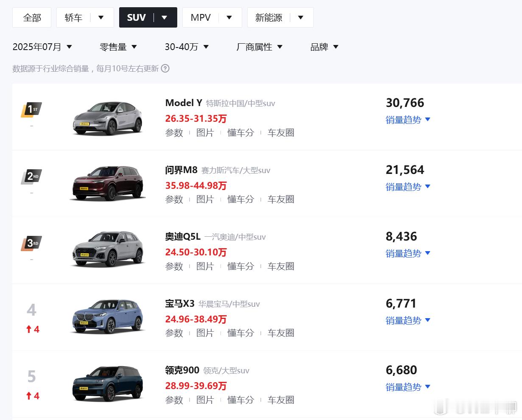Expand 销量趋势 for 领克900
This screenshot has height=420, width=522.
408,387
